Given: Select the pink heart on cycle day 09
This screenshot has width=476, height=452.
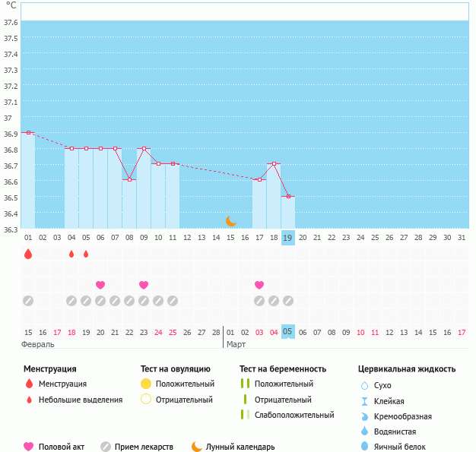Looking at the screenshot, I should coord(144,285).
